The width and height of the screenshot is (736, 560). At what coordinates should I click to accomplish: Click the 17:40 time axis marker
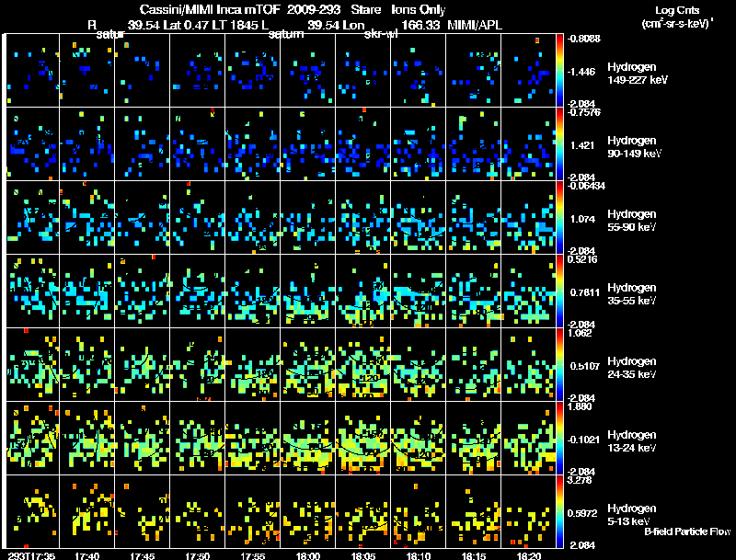pyautogui.click(x=86, y=555)
